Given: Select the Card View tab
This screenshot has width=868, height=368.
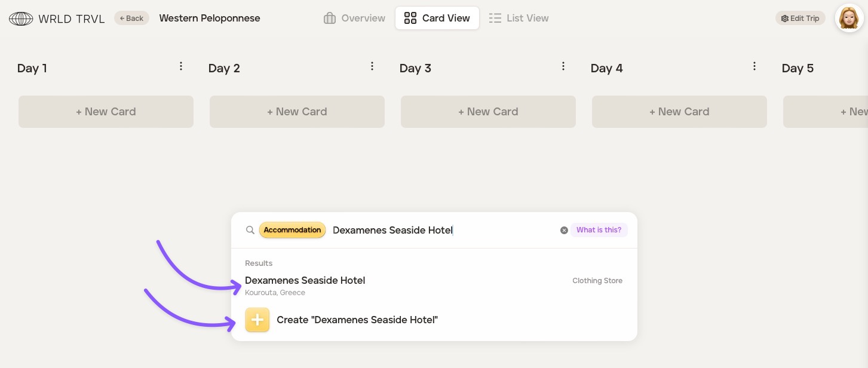Looking at the screenshot, I should pos(437,19).
